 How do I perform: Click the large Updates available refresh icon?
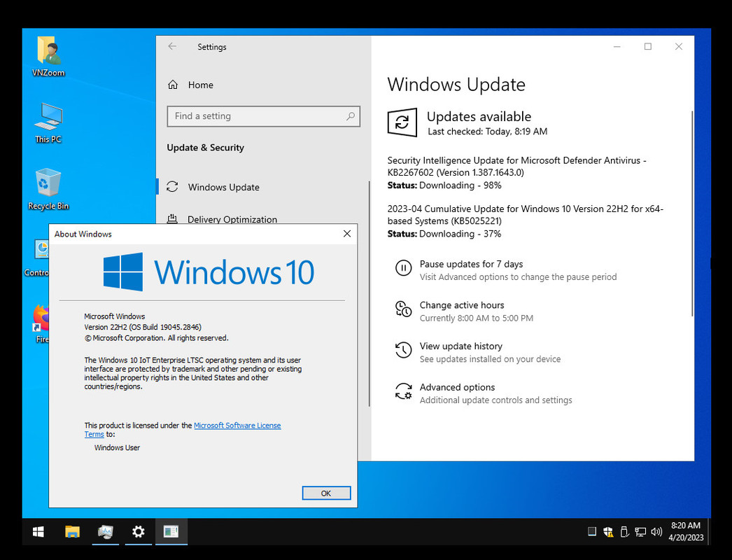point(402,122)
